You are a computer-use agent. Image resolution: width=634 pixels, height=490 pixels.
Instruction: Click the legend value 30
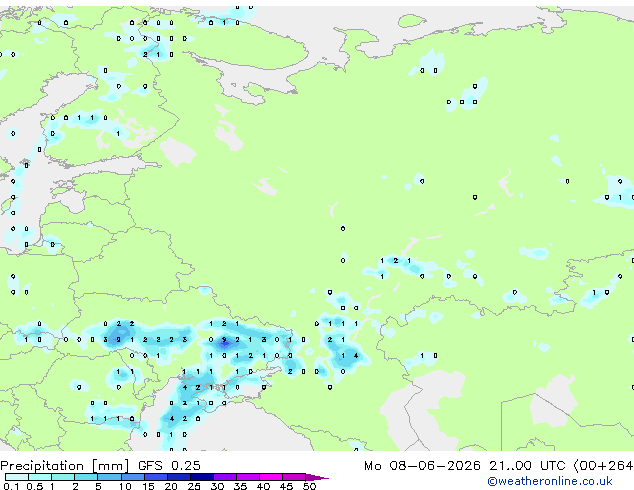pos(217,486)
